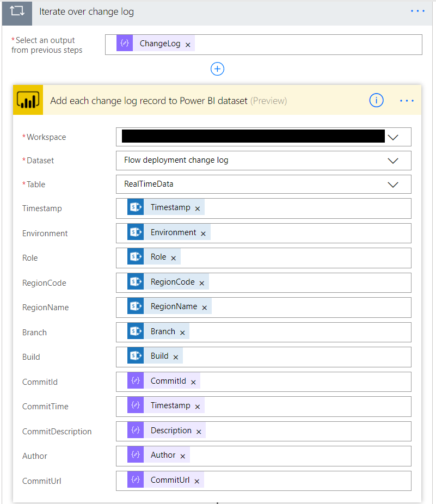Click the Add each change log record title
Viewport: 436px width, 504px height.
point(149,101)
